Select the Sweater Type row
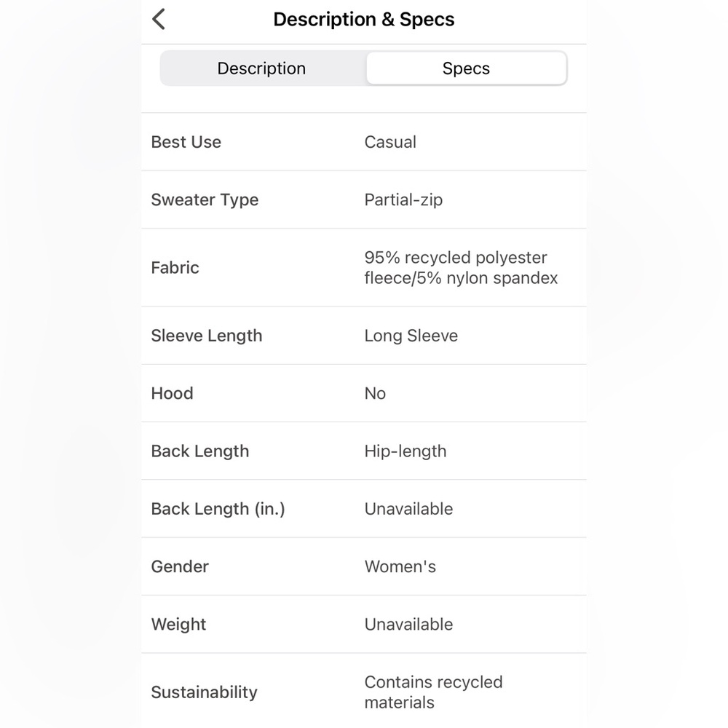This screenshot has height=728, width=728. click(364, 199)
